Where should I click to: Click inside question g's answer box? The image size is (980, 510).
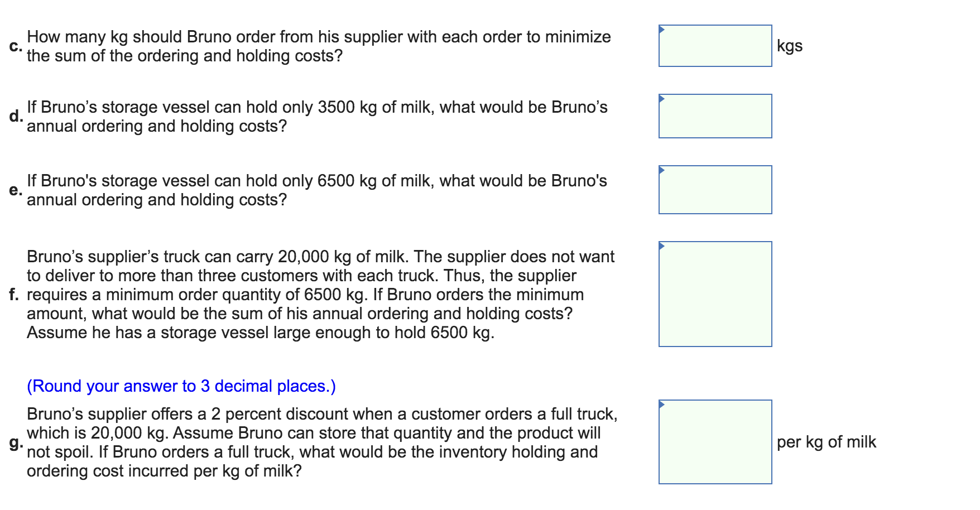click(715, 442)
